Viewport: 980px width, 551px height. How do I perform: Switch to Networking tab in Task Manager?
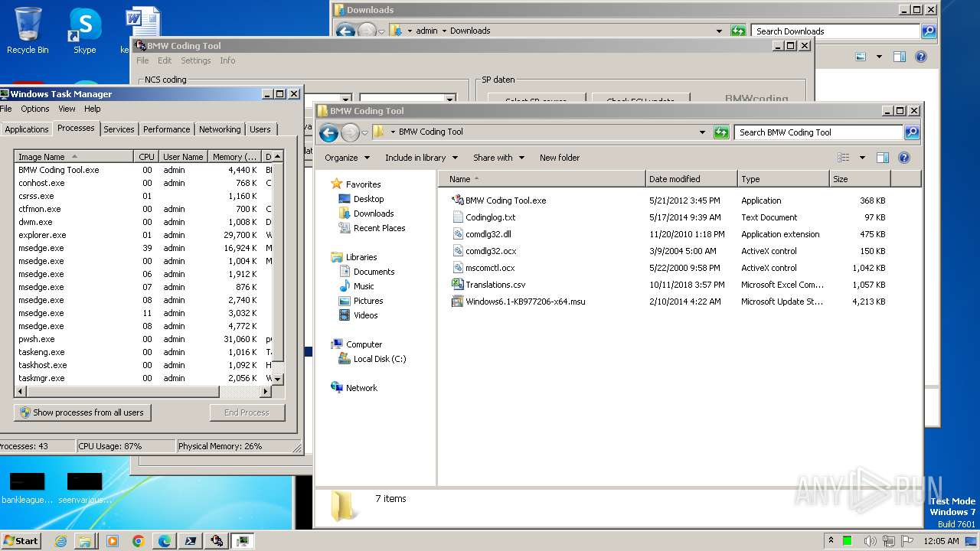220,129
